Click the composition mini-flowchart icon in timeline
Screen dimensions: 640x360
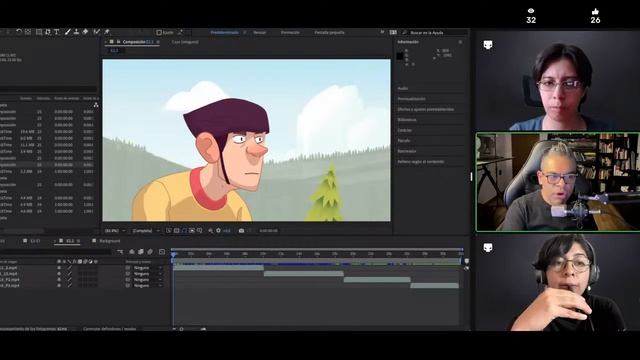point(120,252)
